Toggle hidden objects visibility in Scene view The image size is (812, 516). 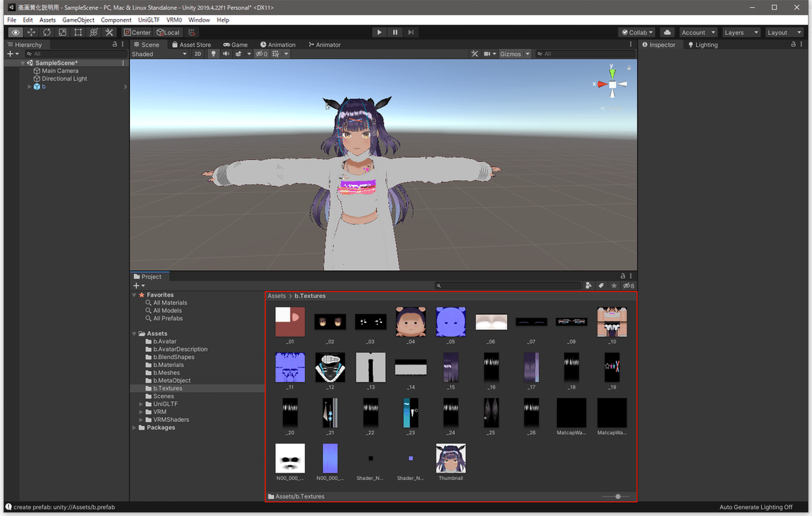pyautogui.click(x=261, y=53)
